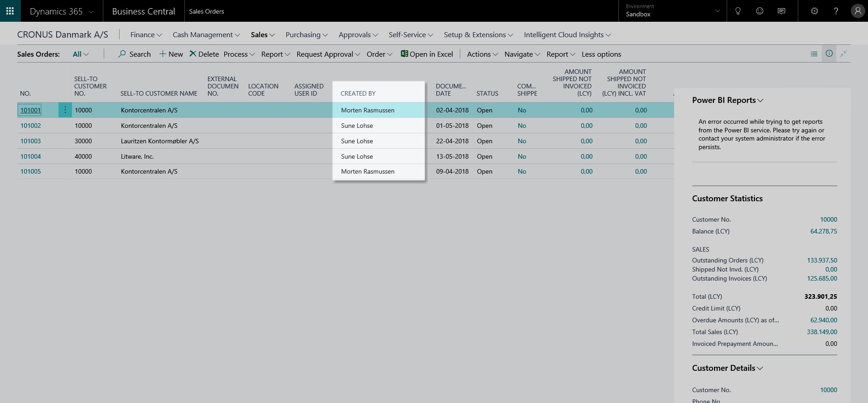The height and width of the screenshot is (403, 868).
Task: Open the Cash Management menu
Action: [206, 35]
